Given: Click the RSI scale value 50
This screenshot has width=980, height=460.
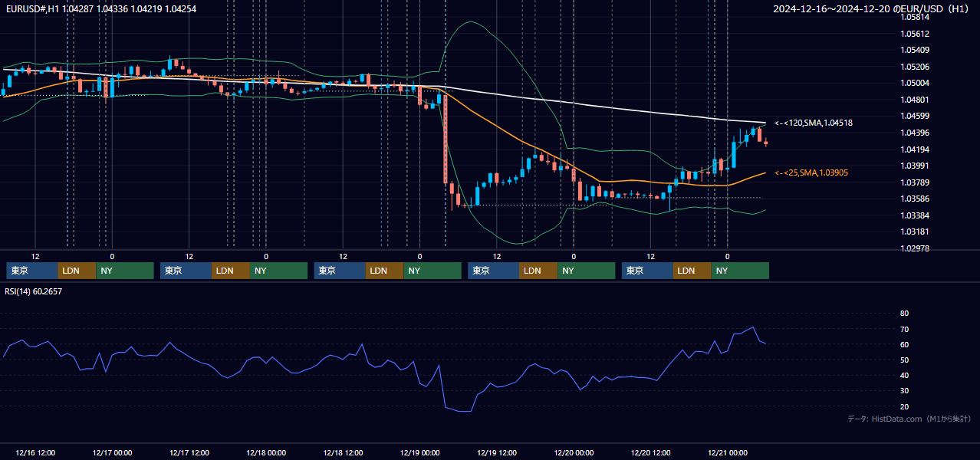Looking at the screenshot, I should coord(904,360).
